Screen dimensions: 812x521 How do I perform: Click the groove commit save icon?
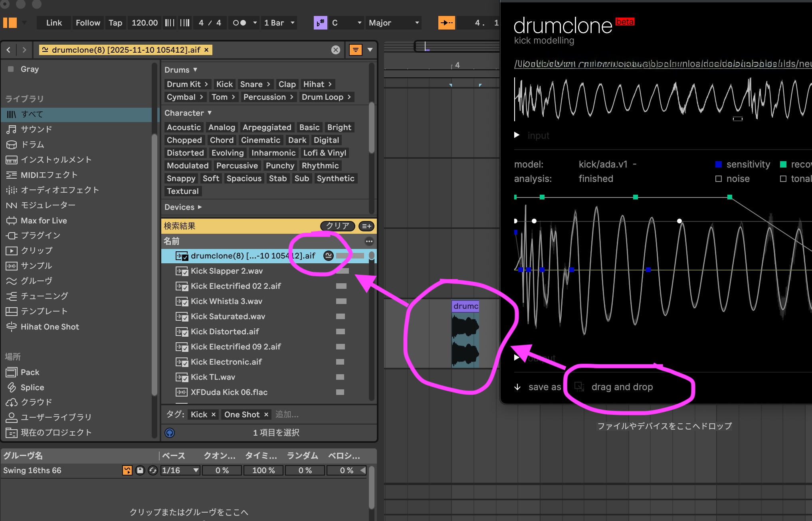140,470
